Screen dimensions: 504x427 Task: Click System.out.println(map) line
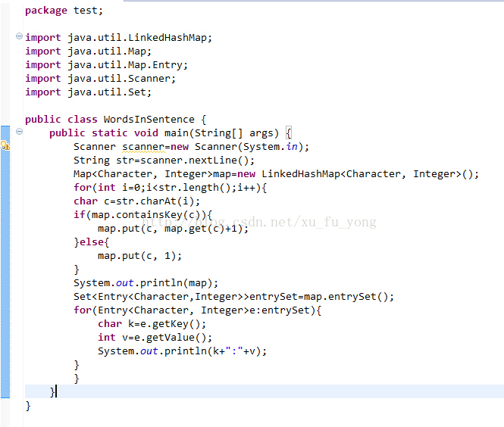tap(146, 283)
